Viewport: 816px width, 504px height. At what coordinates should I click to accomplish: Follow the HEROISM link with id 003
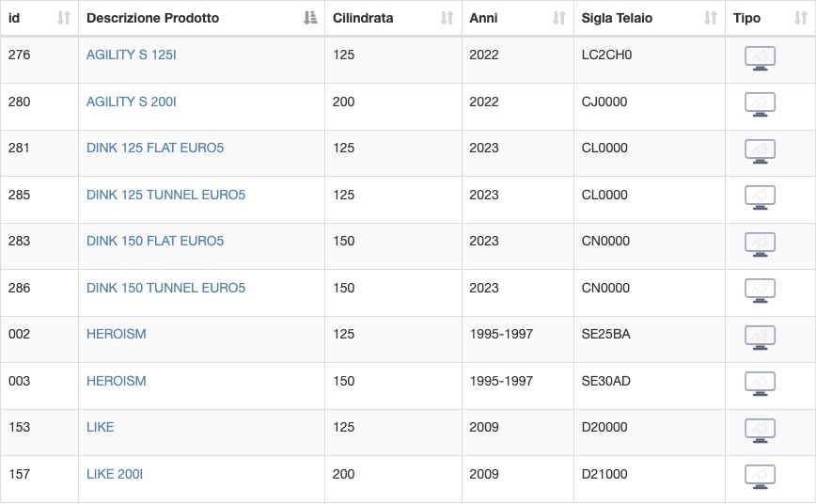(x=116, y=381)
